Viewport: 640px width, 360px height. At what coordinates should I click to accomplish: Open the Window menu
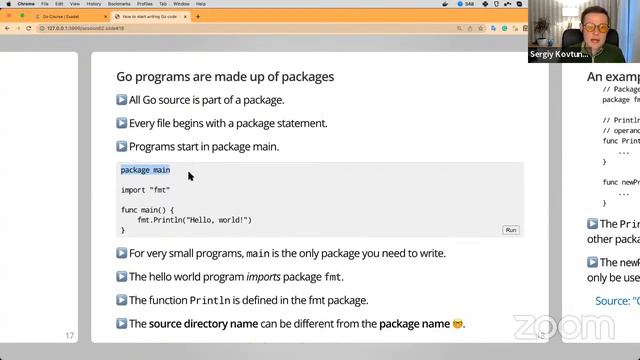pos(181,4)
